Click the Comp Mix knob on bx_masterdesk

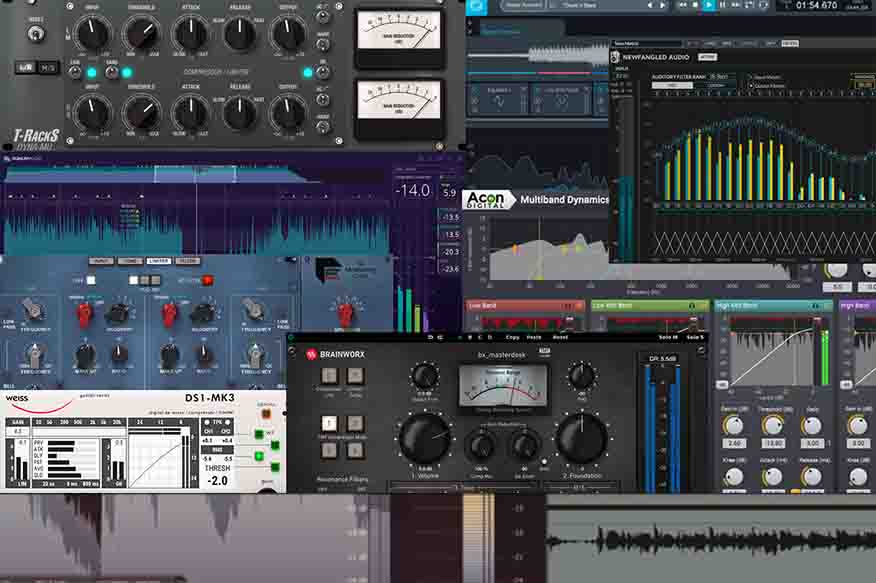coord(480,446)
